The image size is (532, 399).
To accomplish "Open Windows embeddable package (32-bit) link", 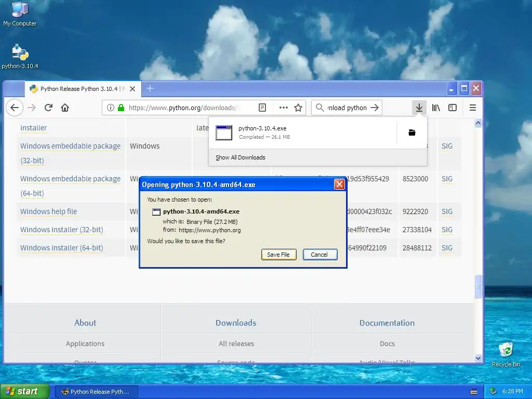I will coord(70,153).
